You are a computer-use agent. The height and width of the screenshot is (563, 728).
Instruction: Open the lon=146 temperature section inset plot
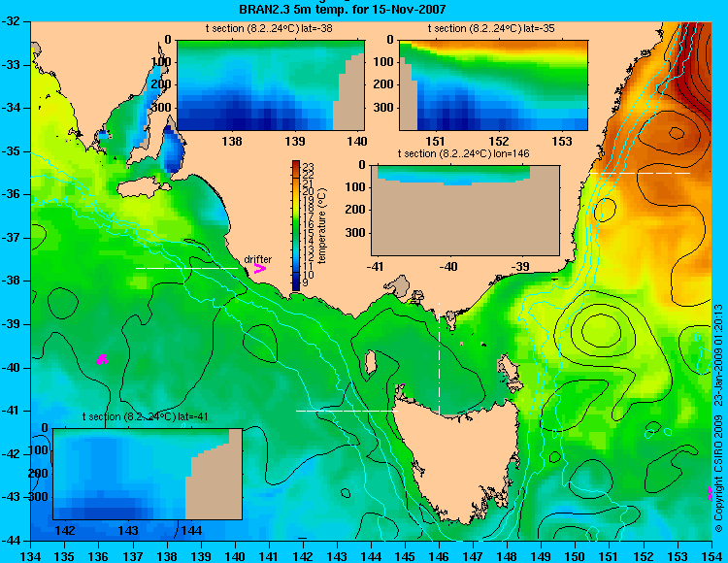465,211
